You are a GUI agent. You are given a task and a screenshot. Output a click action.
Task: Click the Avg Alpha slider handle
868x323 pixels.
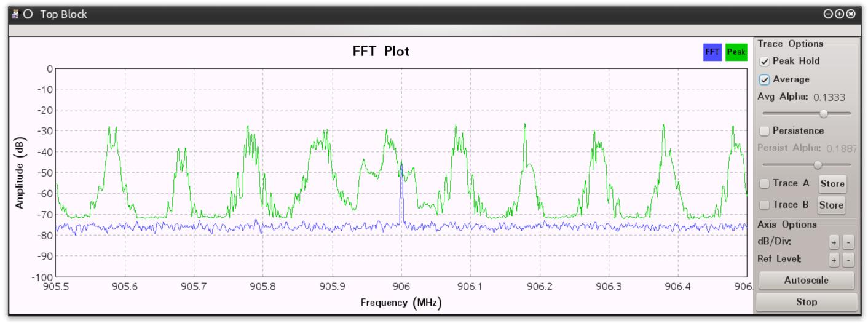coord(824,113)
